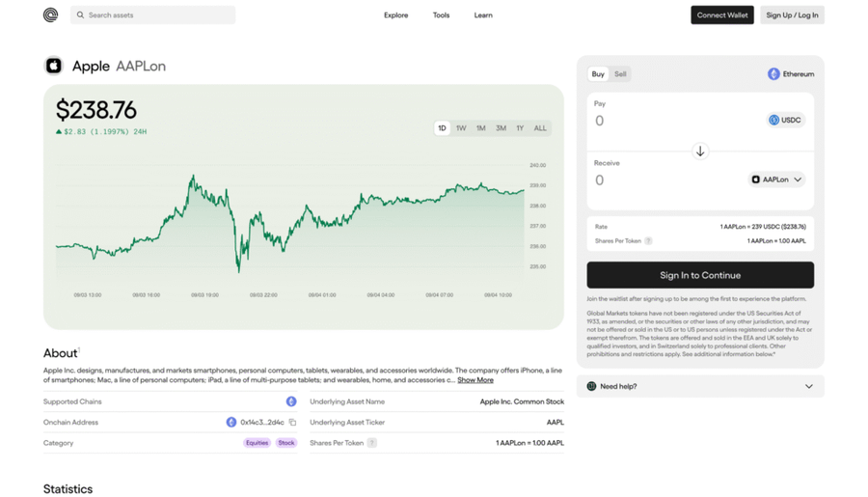Click the Statistics heading

[x=68, y=489]
